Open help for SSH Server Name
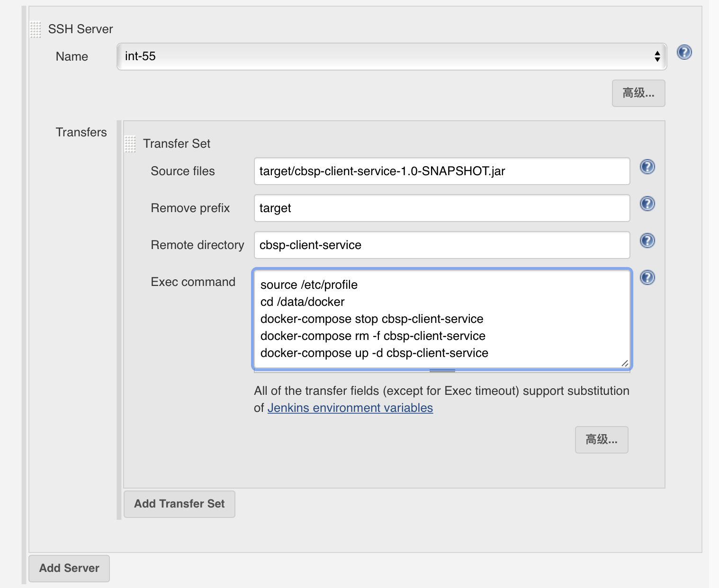Screen dimensions: 719x588 click(x=684, y=52)
